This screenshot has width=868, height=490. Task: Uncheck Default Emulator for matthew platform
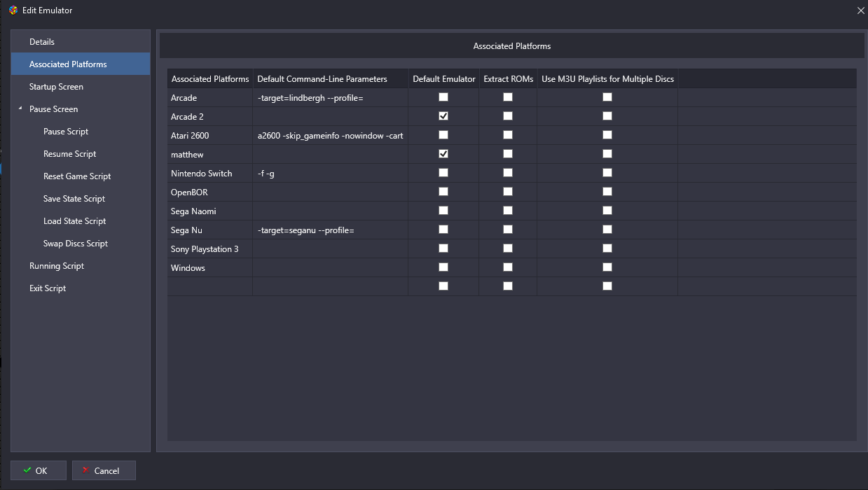tap(443, 154)
